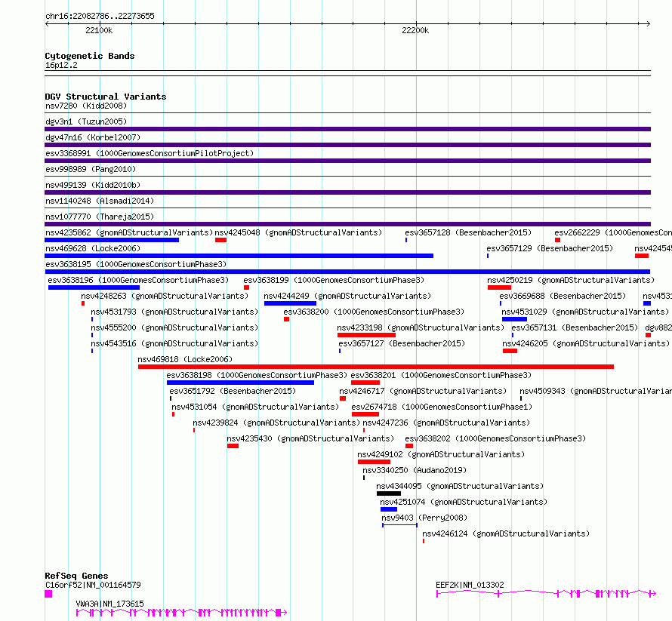This screenshot has width=672, height=621.
Task: Click the 22200k ruler tick label
Action: (x=415, y=30)
